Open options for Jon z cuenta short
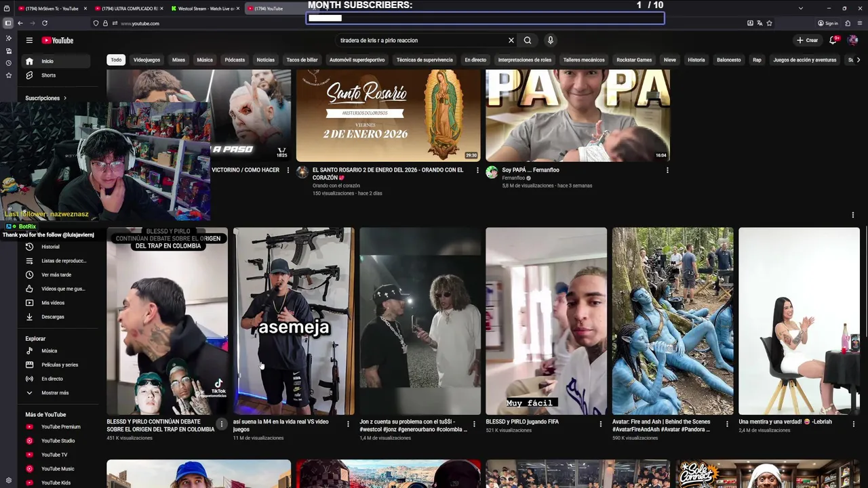This screenshot has width=868, height=488. [474, 424]
